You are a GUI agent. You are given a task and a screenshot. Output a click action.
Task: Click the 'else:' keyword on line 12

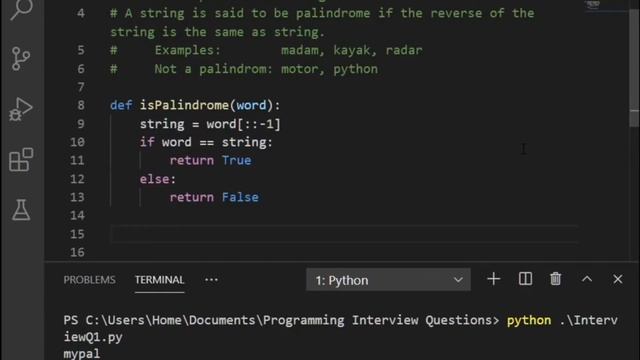tap(158, 179)
